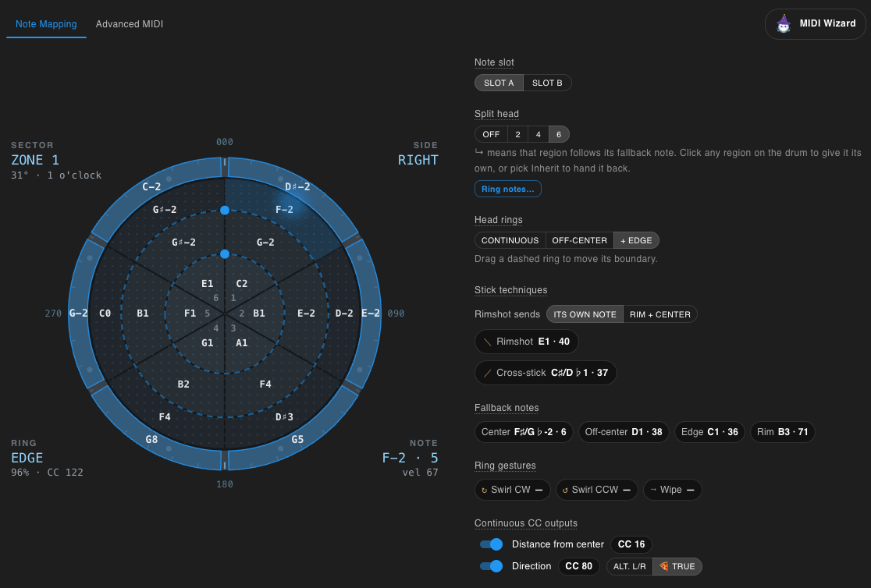Select the G8 rim segment
Image resolution: width=871 pixels, height=588 pixels.
coord(151,439)
